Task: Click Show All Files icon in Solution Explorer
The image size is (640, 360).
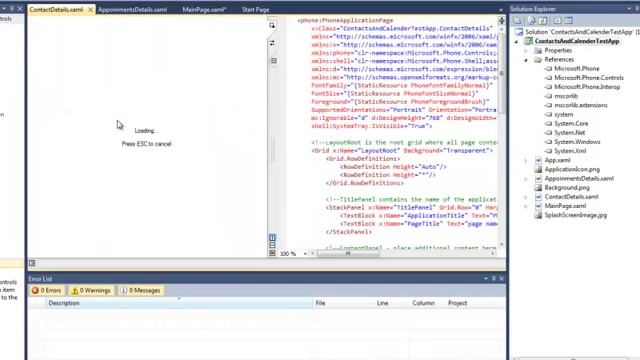Action: click(x=531, y=20)
